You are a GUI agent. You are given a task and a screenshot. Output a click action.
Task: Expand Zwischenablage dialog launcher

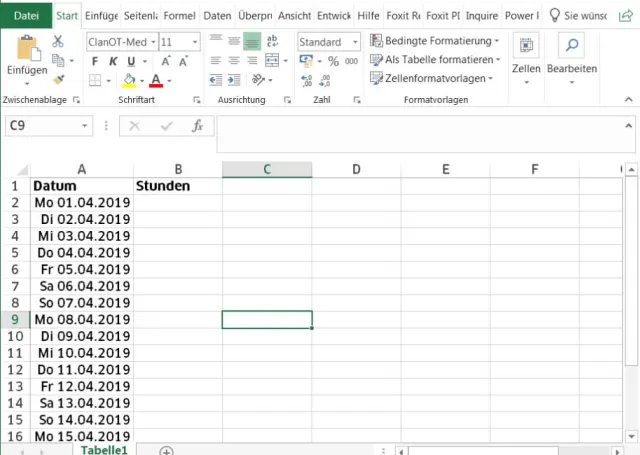point(76,100)
